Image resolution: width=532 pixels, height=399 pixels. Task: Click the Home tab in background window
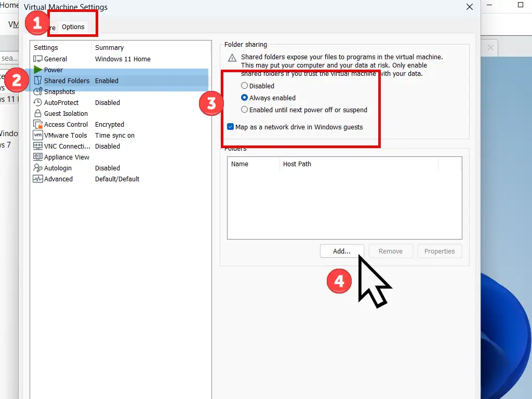pyautogui.click(x=9, y=5)
